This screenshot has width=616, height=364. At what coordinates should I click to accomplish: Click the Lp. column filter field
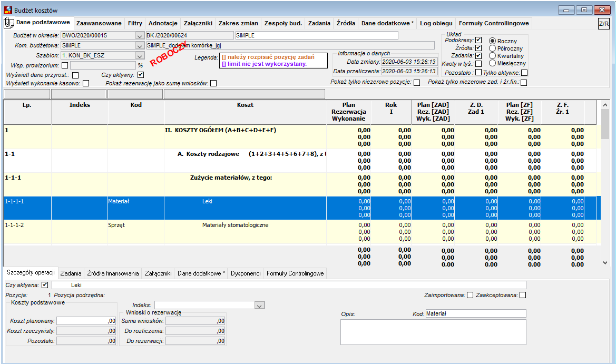[x=27, y=94]
